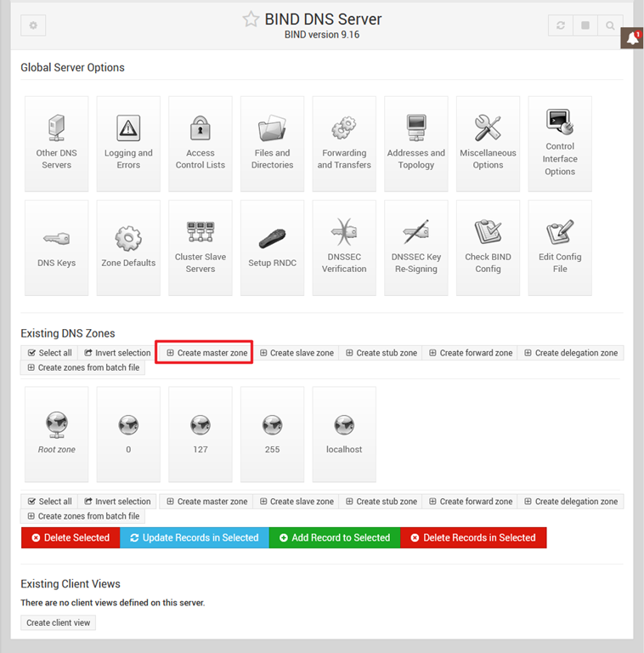Open Access Control Lists
Image resolution: width=644 pixels, height=653 pixels.
(201, 144)
